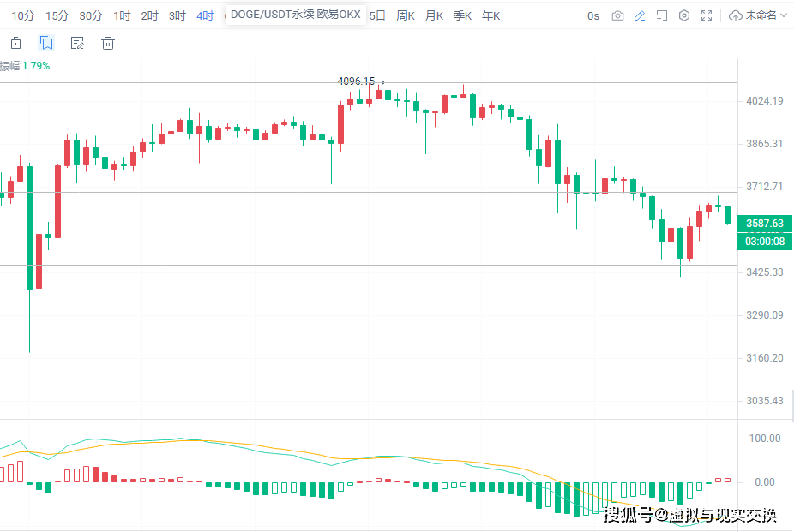794x532 pixels.
Task: Click the current price tag 3587.63
Action: [765, 223]
